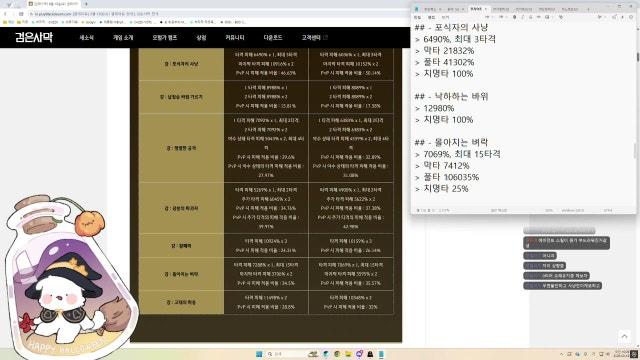Image resolution: width=640 pixels, height=360 pixels.
Task: Open the 상점 menu item
Action: (x=201, y=38)
